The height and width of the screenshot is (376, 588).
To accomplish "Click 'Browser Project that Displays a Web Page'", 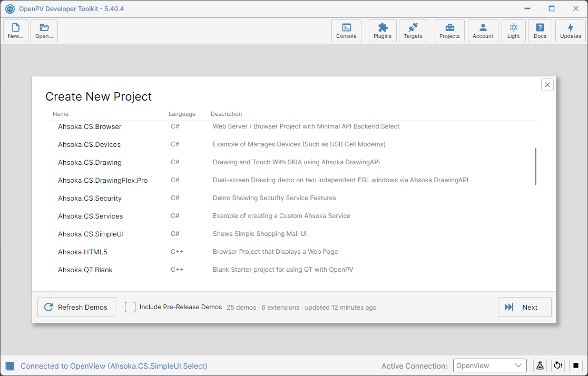I will (x=275, y=252).
